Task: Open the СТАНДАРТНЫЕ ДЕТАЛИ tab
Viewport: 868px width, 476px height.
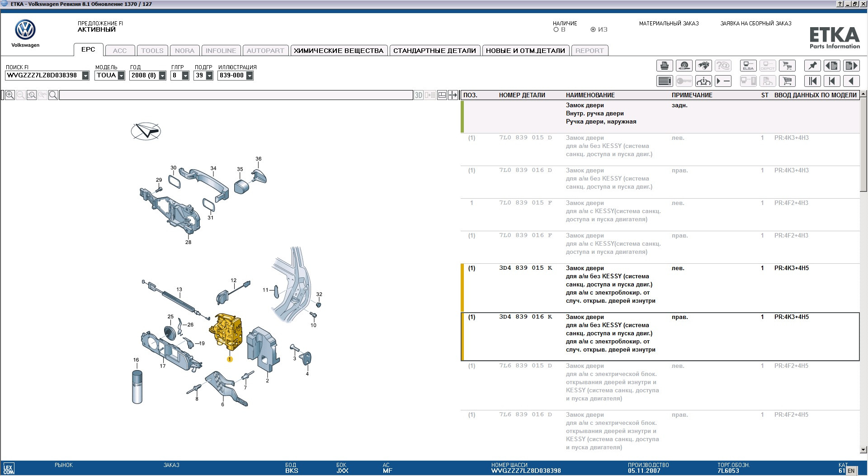Action: (434, 51)
